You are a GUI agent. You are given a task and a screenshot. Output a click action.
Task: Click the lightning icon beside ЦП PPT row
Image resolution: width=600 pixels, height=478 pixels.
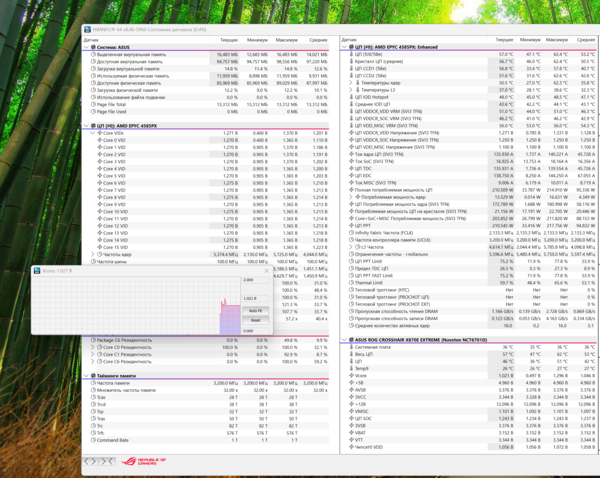[351, 226]
